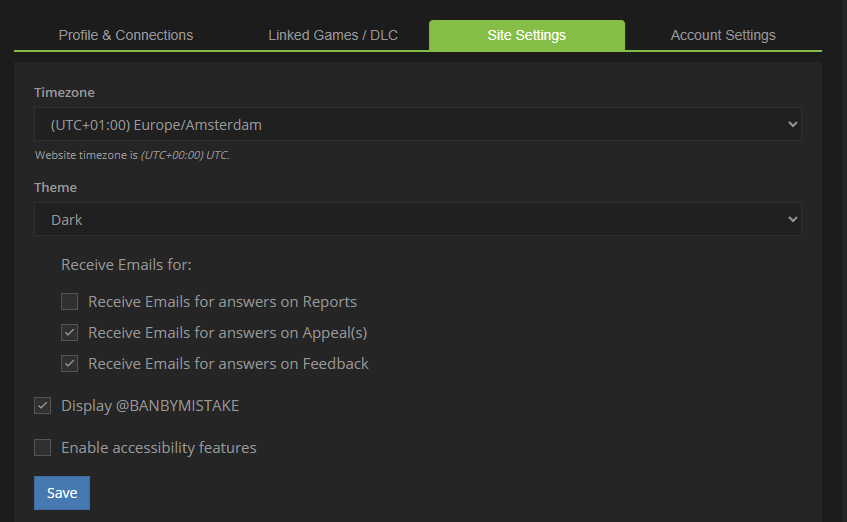Open the Profile & Connections tab

click(126, 35)
